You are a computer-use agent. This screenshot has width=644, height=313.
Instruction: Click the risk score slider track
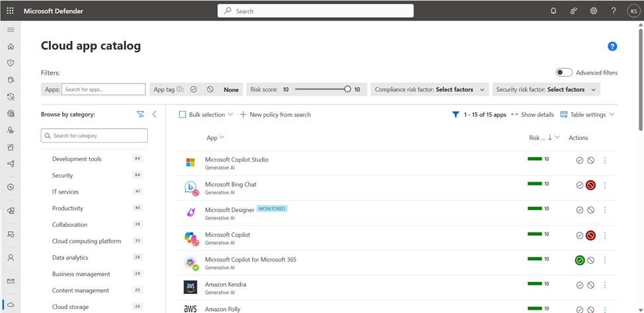pyautogui.click(x=320, y=89)
